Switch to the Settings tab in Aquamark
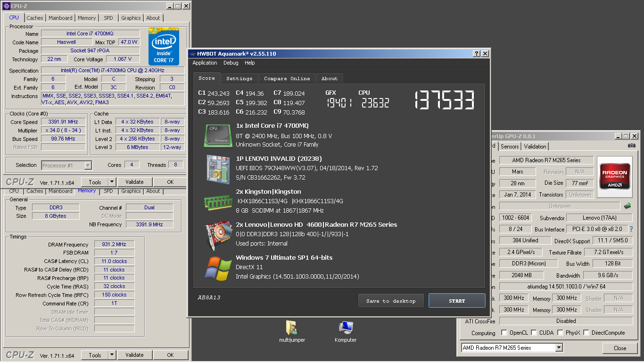Screen dimensions: 644x362 [239, 78]
